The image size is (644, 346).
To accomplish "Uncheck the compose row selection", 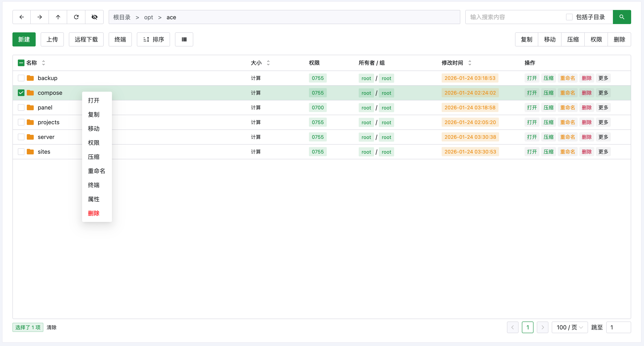I will click(x=21, y=93).
